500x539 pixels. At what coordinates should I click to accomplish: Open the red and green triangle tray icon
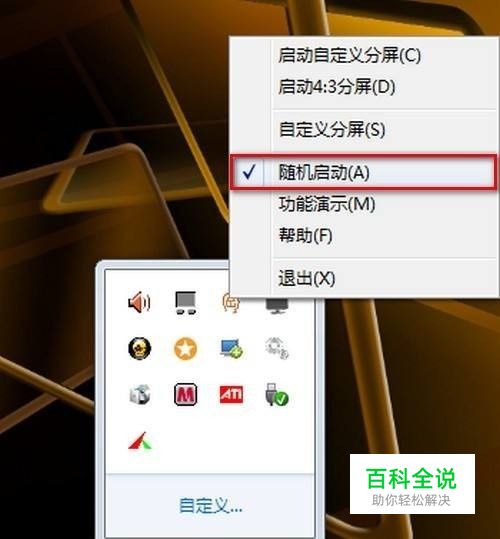point(140,441)
